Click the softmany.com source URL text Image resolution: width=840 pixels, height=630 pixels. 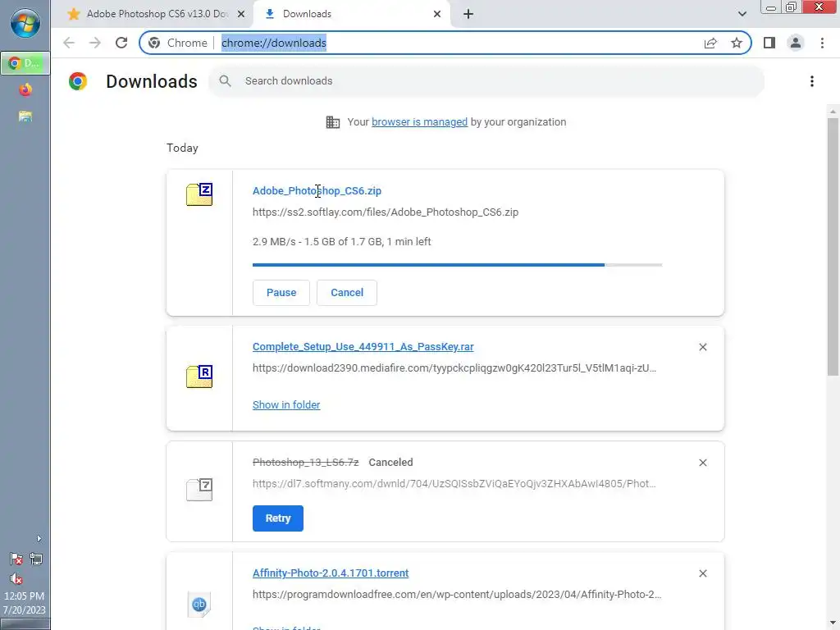454,484
